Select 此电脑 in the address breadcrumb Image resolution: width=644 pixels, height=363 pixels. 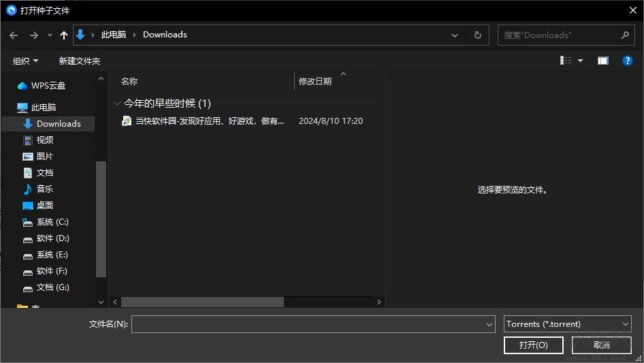pyautogui.click(x=114, y=35)
